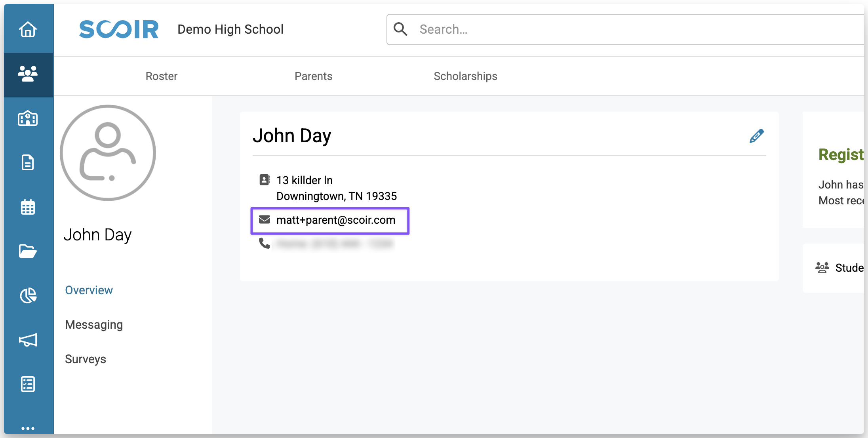Screen dimensions: 868x438
Task: Click the matt+parent@scoir.com email address
Action: 335,220
